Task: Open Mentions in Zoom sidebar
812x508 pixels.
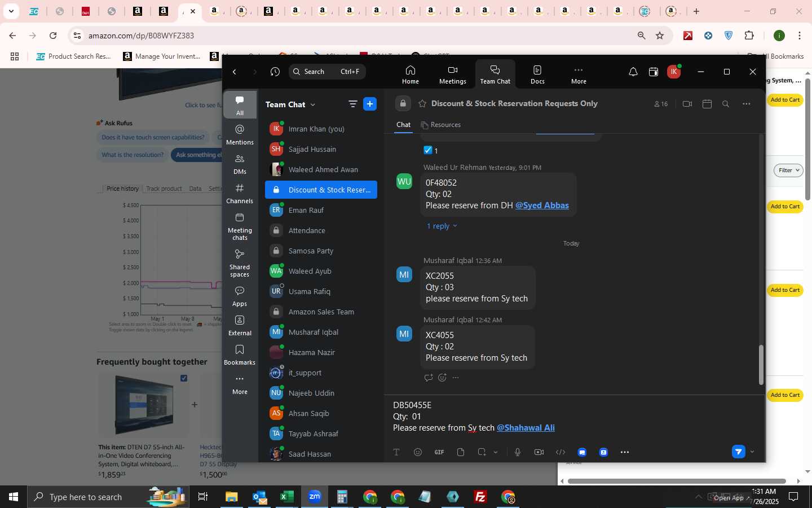Action: point(240,135)
